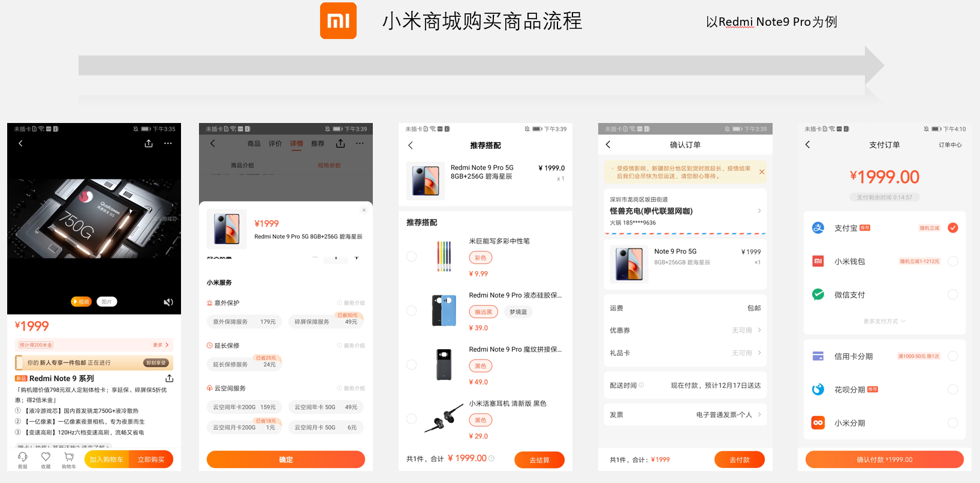Go back from 确认订单 screen
This screenshot has height=483, width=980.
[608, 145]
